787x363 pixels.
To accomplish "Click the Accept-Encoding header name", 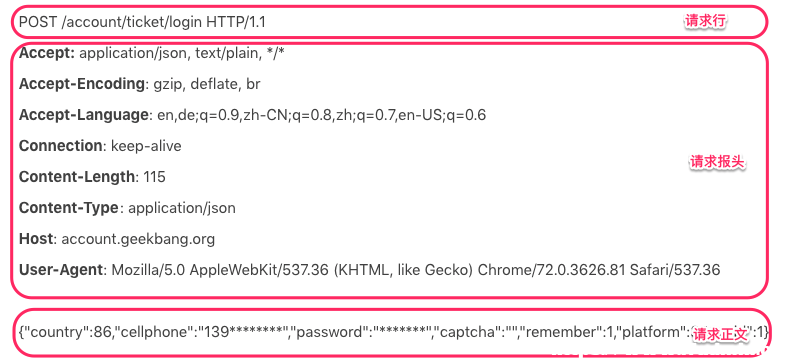I will tap(82, 84).
